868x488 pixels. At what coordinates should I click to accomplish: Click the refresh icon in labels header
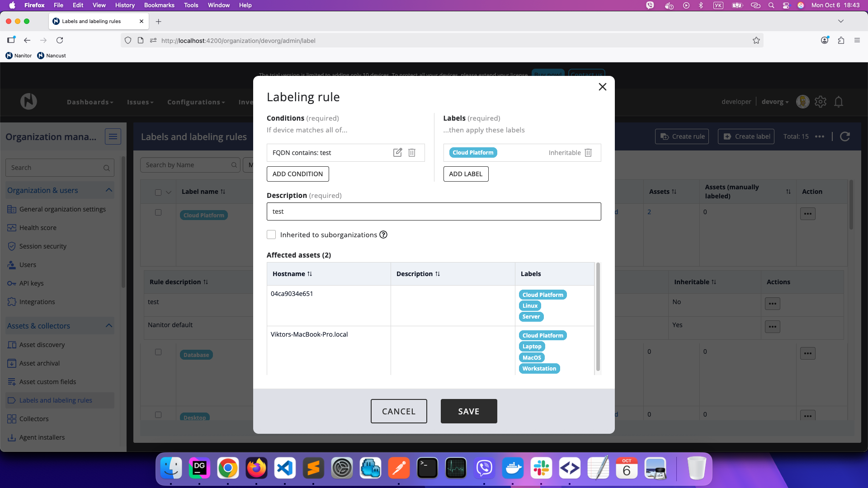coord(845,136)
